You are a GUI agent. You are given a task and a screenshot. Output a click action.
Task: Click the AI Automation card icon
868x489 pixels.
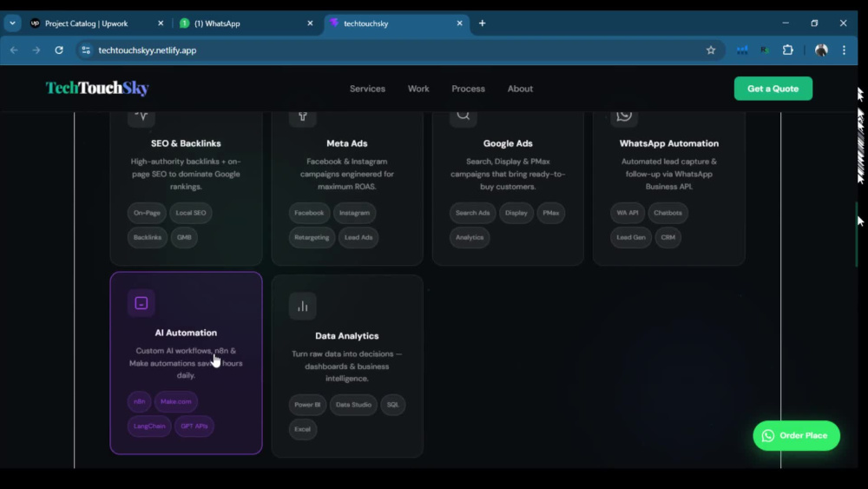pyautogui.click(x=141, y=303)
